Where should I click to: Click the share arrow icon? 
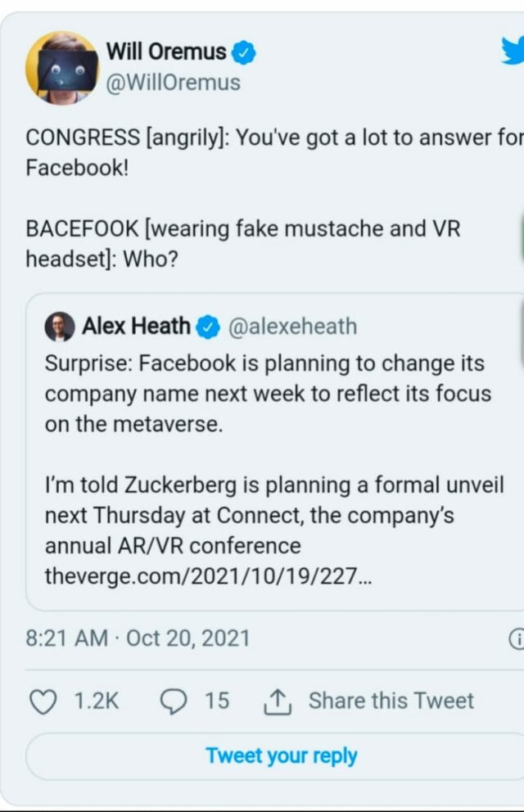(x=276, y=701)
